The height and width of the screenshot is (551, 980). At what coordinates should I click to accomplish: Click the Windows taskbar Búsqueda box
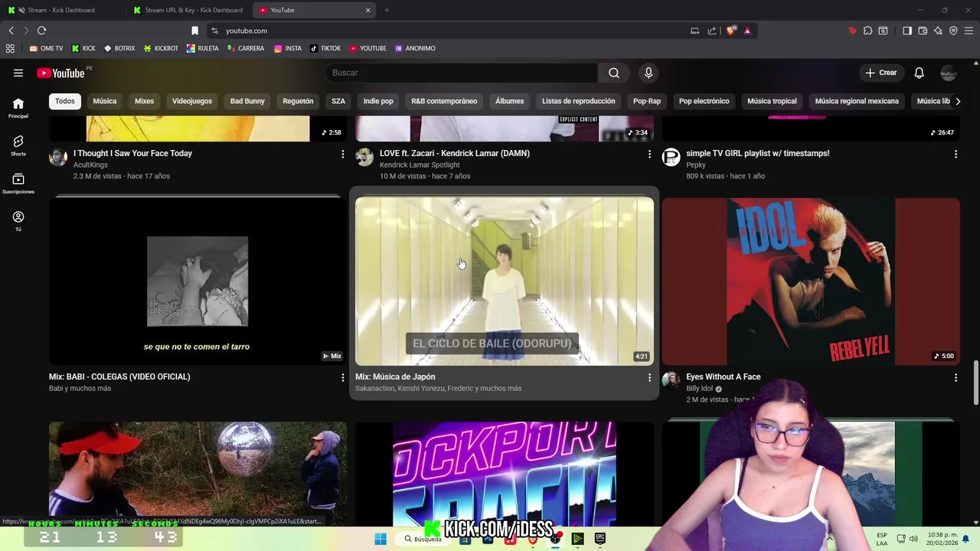(x=423, y=539)
